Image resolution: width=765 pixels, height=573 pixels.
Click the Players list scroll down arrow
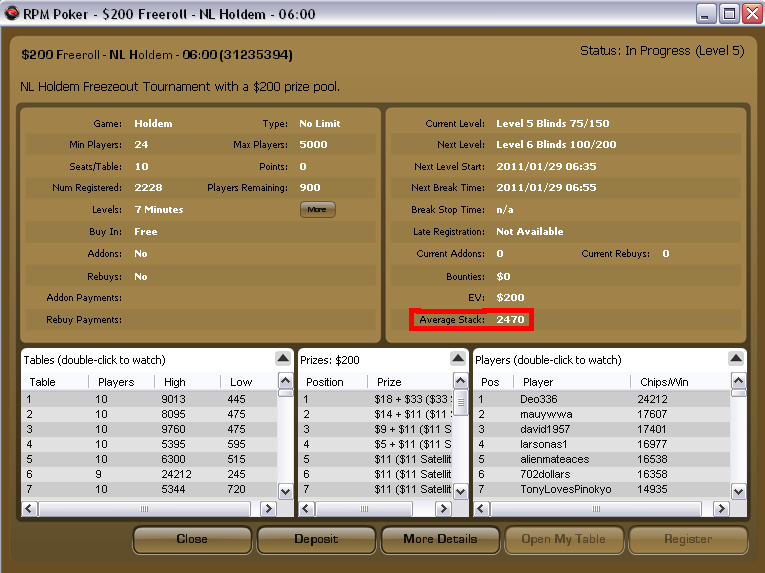(x=739, y=491)
